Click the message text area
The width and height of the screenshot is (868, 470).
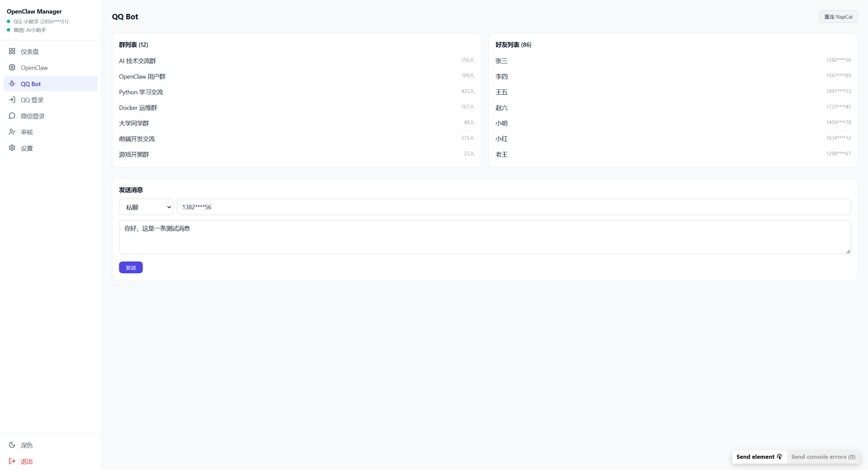[x=485, y=237]
